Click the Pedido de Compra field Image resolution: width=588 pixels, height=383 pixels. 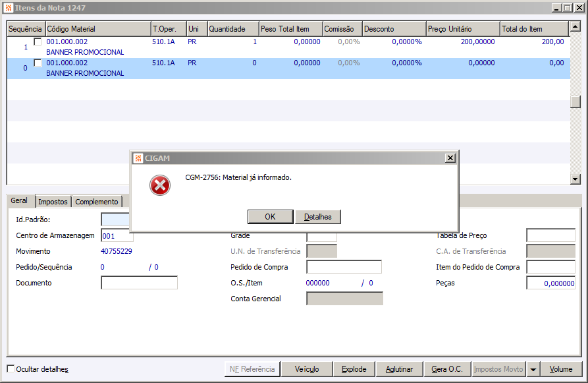[x=344, y=267]
